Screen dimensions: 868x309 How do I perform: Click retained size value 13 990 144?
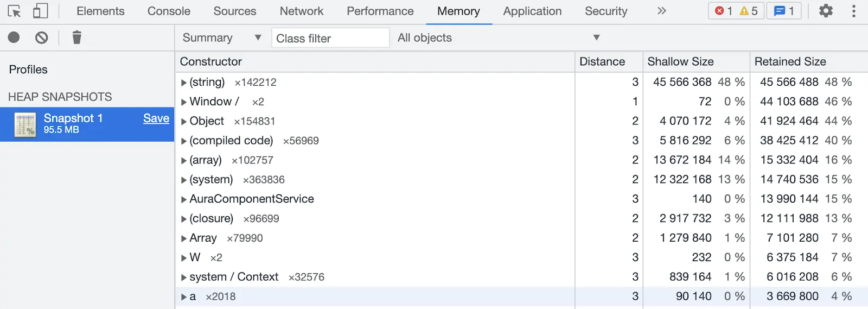(x=789, y=199)
